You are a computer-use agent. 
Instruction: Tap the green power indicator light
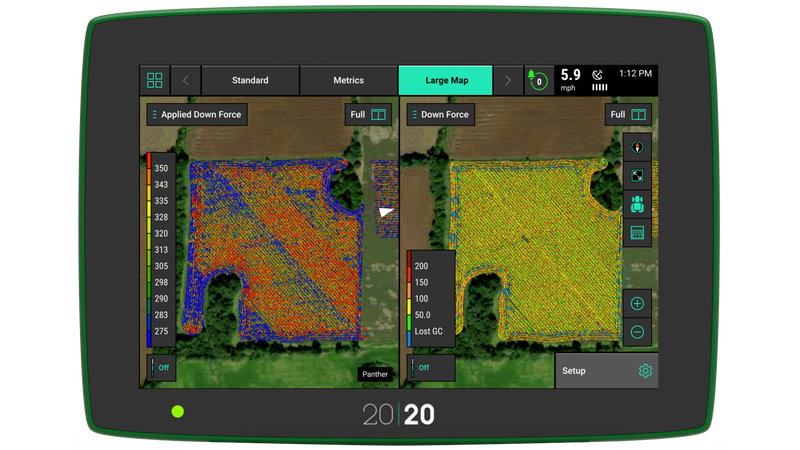(x=178, y=411)
